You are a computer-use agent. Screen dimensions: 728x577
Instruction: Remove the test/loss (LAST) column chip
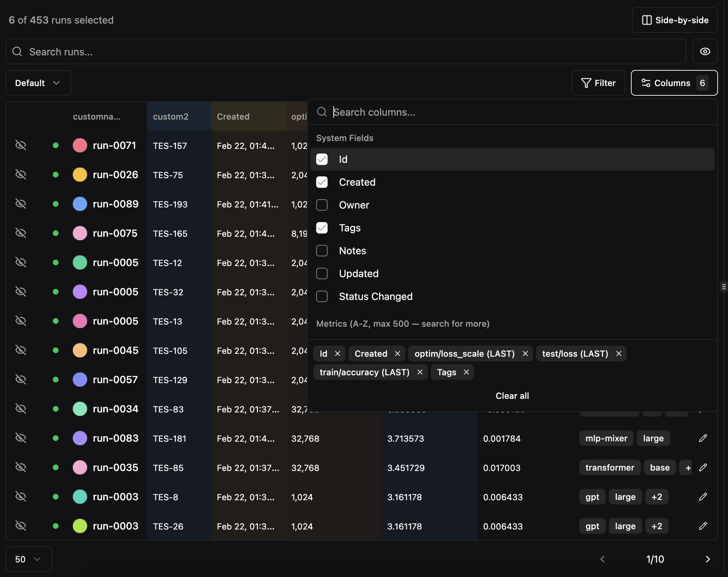tap(618, 353)
